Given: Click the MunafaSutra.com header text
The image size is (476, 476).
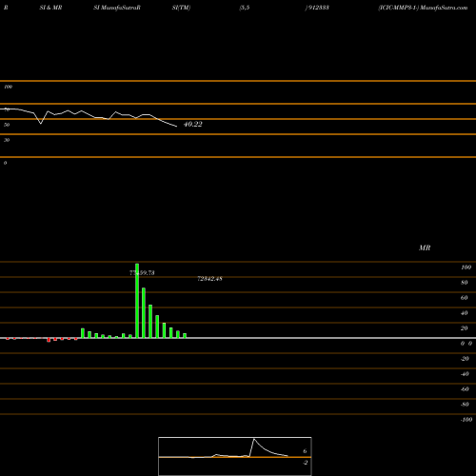Looking at the screenshot, I should click(444, 8).
